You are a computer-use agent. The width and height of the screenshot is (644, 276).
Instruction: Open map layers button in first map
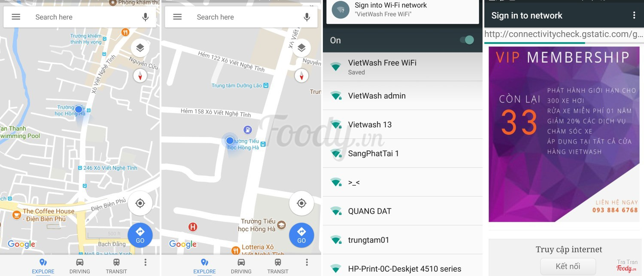(140, 48)
